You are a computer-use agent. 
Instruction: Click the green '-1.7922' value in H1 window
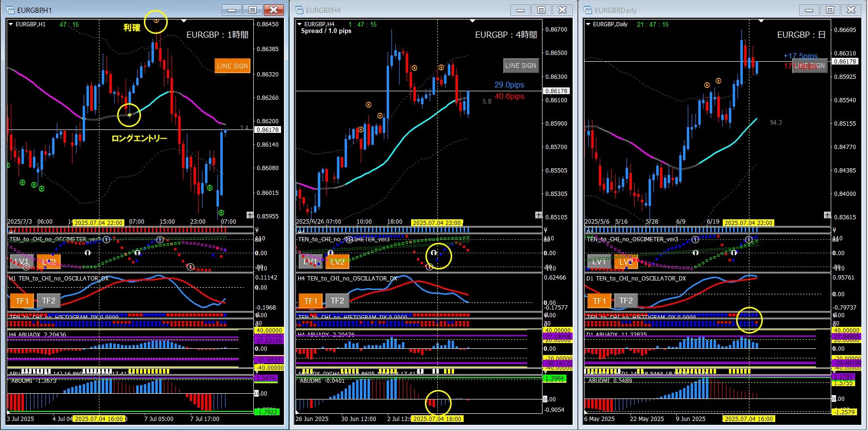tap(267, 412)
